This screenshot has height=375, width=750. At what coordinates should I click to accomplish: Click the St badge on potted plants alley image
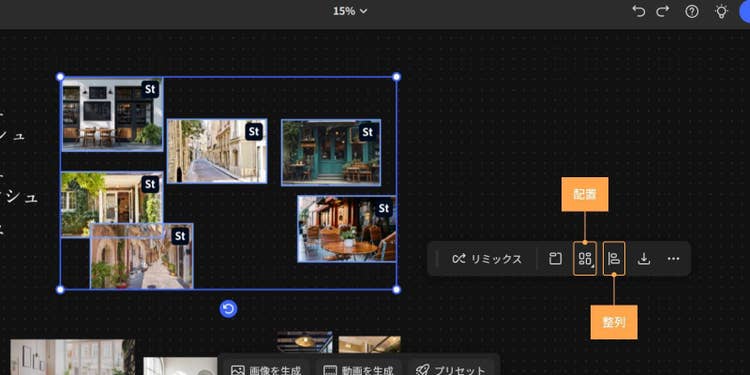pyautogui.click(x=180, y=236)
